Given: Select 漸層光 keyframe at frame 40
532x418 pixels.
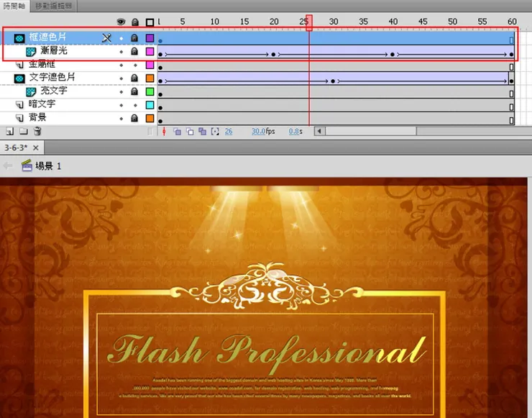Looking at the screenshot, I should pos(393,55).
